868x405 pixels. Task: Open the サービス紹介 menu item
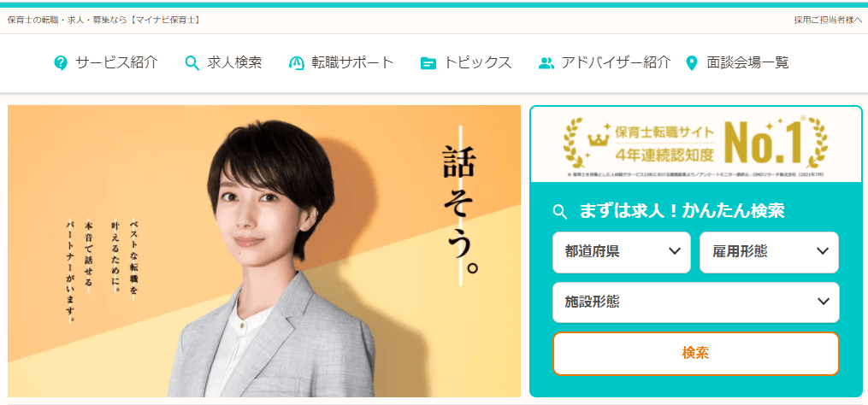pos(117,63)
